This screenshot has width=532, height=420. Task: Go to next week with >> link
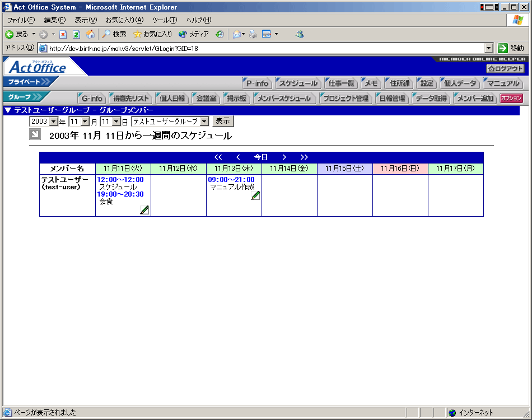[x=304, y=157]
